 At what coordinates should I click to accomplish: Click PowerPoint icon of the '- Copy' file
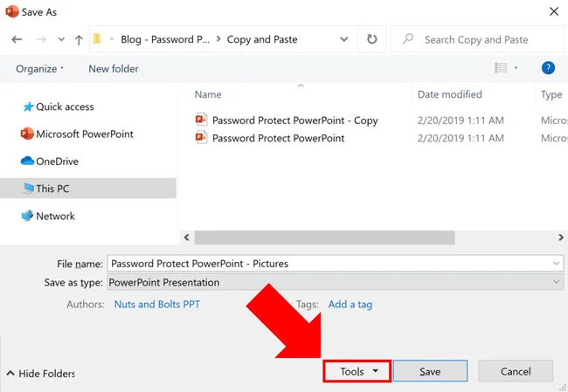click(x=201, y=119)
